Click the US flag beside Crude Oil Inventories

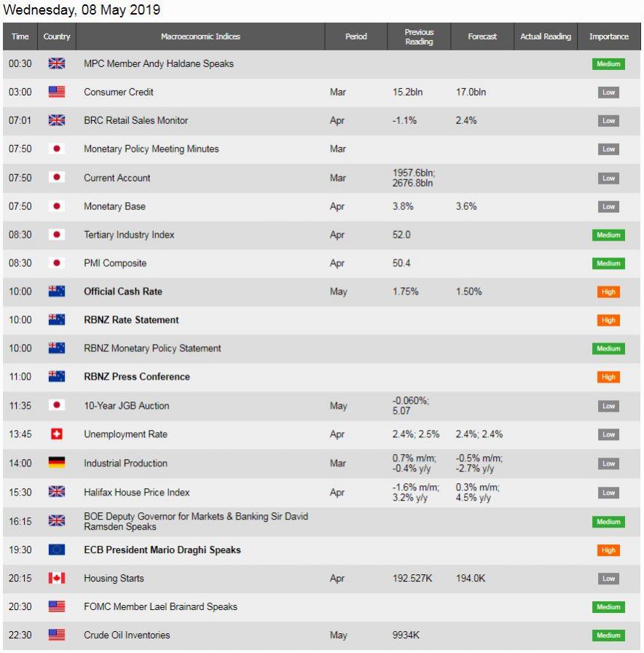pos(57,635)
